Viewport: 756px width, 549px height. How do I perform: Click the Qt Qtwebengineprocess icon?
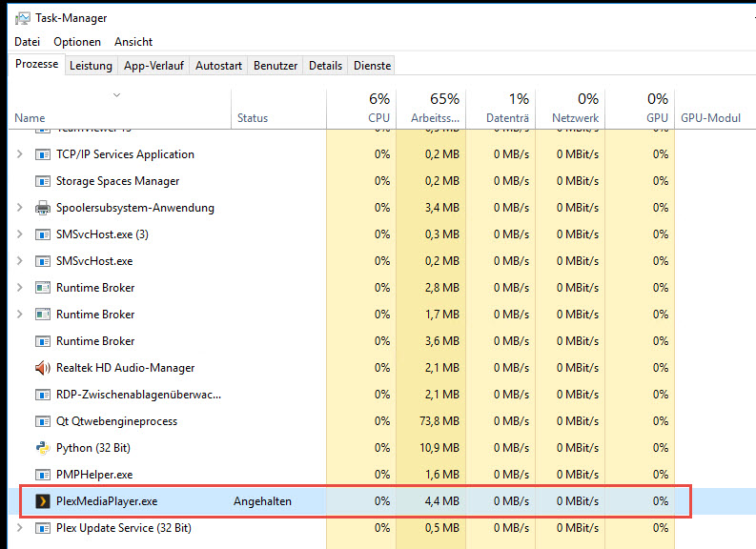click(x=43, y=421)
